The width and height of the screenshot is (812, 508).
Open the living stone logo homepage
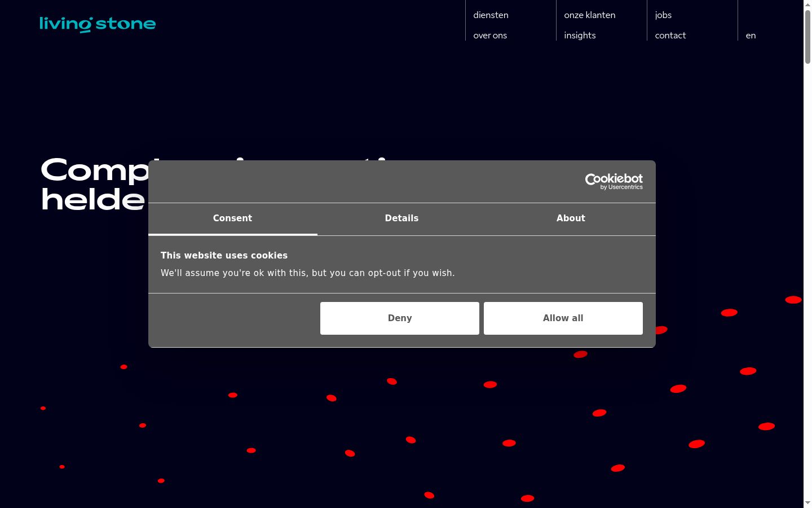pyautogui.click(x=98, y=24)
